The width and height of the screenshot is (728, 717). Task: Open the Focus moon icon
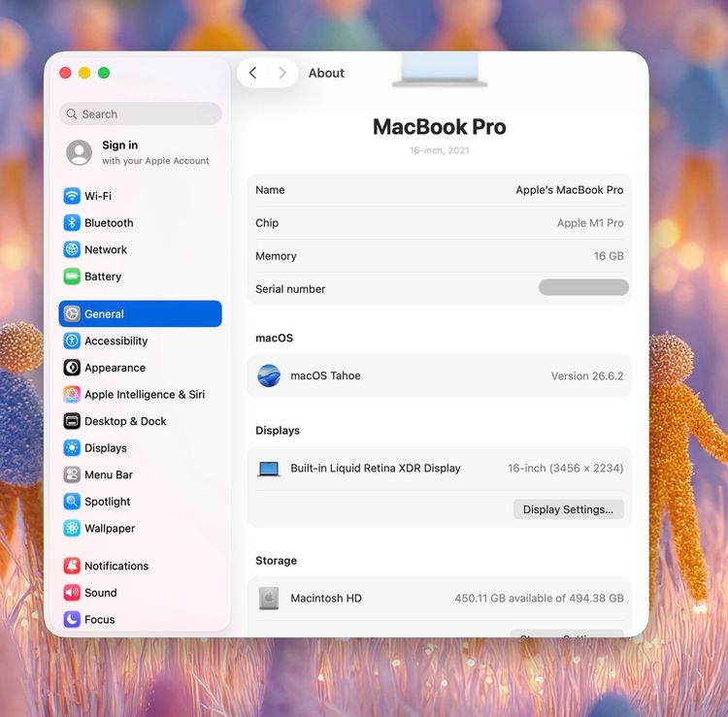click(72, 619)
